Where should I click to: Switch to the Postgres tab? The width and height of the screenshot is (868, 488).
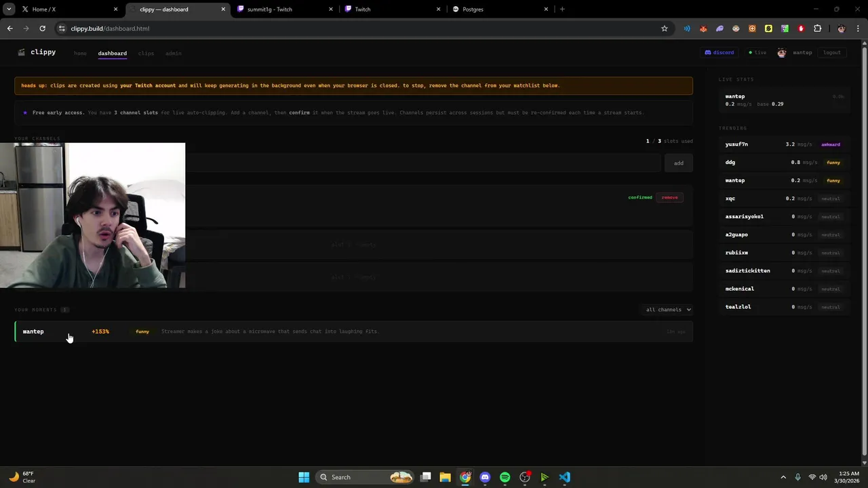(500, 9)
